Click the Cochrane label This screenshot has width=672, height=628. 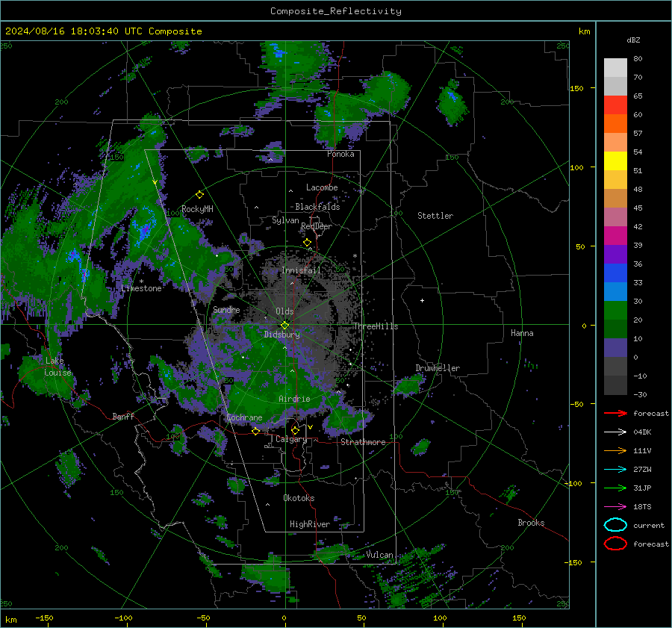tap(244, 417)
